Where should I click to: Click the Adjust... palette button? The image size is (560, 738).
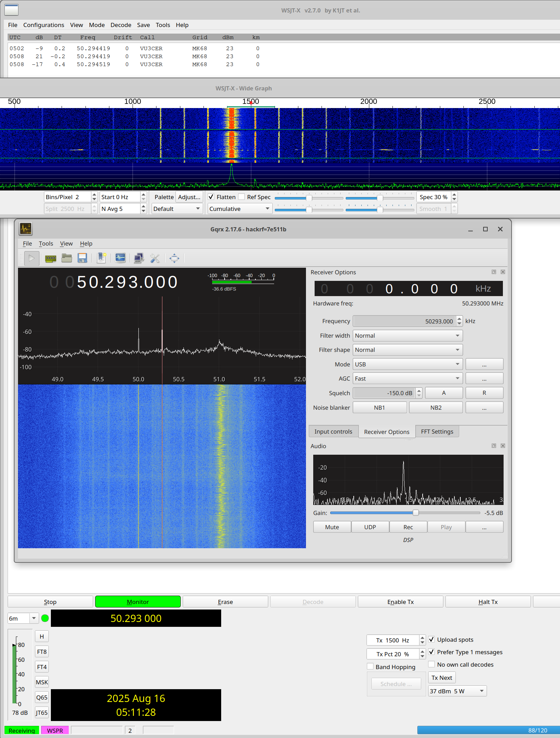coord(189,197)
